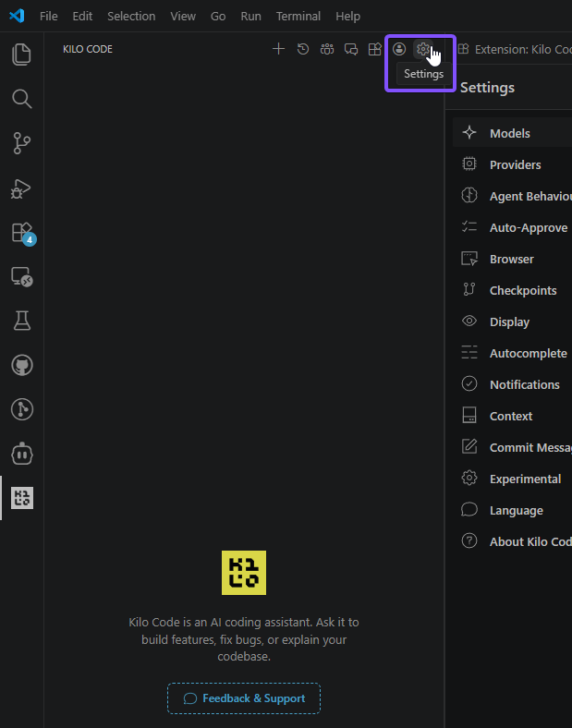
Task: Select Autocomplete settings section
Action: 513,353
